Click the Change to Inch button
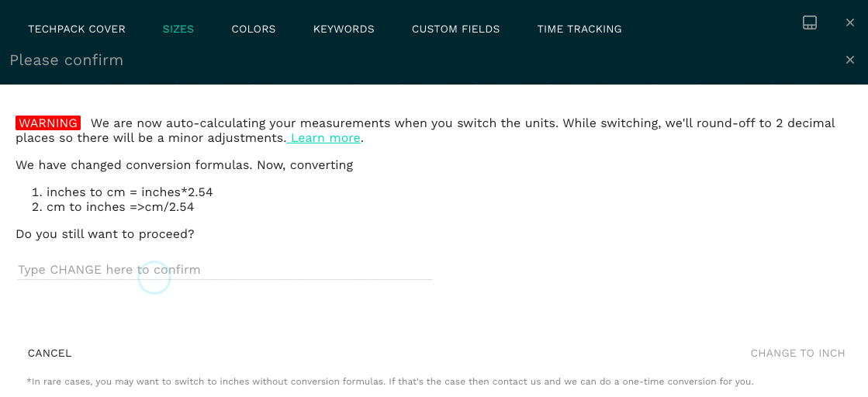Screen dimensions: 868x397 (797, 354)
